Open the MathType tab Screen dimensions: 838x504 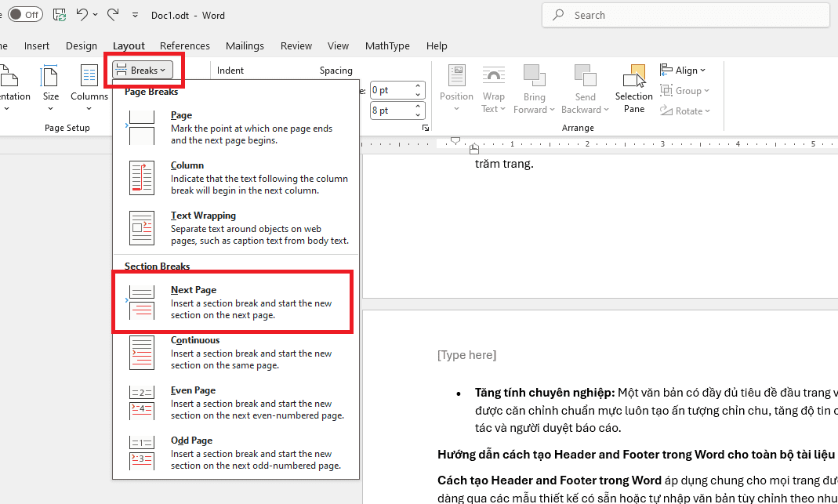[x=387, y=46]
